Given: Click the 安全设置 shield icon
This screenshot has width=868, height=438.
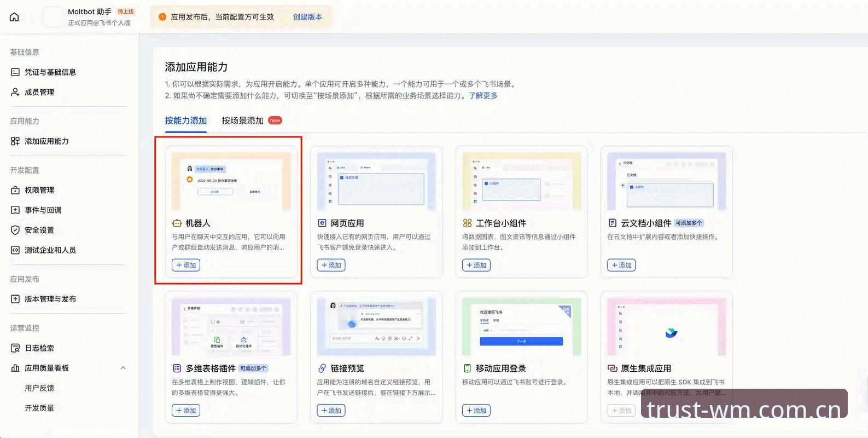Looking at the screenshot, I should click(15, 230).
